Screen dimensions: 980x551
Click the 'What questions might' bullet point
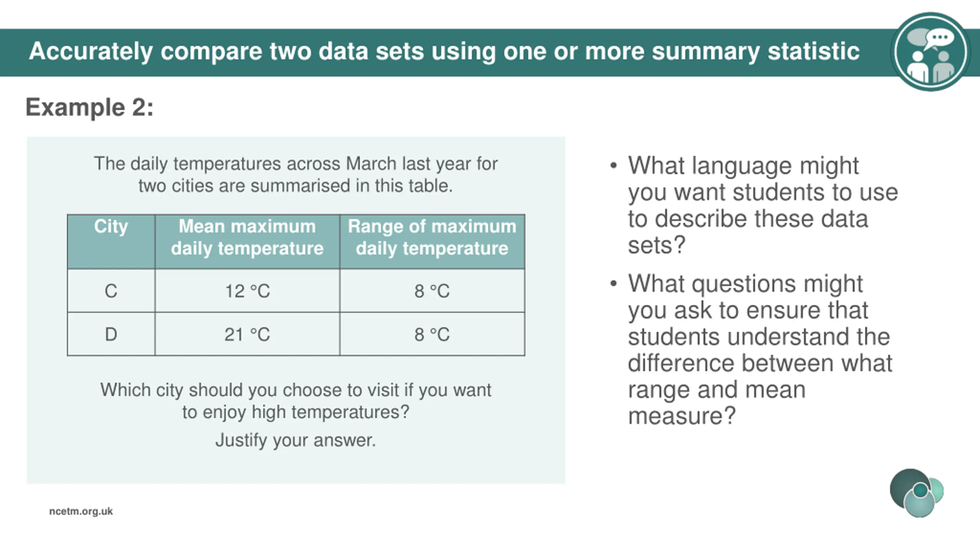pos(751,349)
